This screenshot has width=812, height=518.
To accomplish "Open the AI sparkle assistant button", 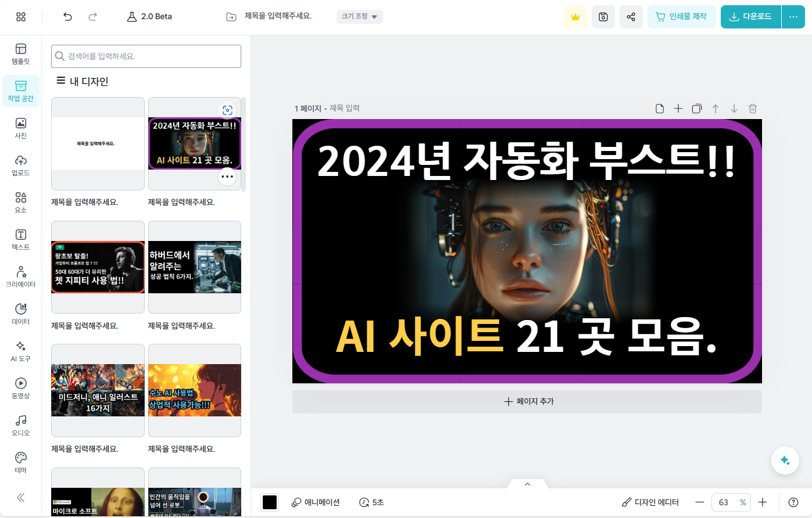I will coord(785,461).
